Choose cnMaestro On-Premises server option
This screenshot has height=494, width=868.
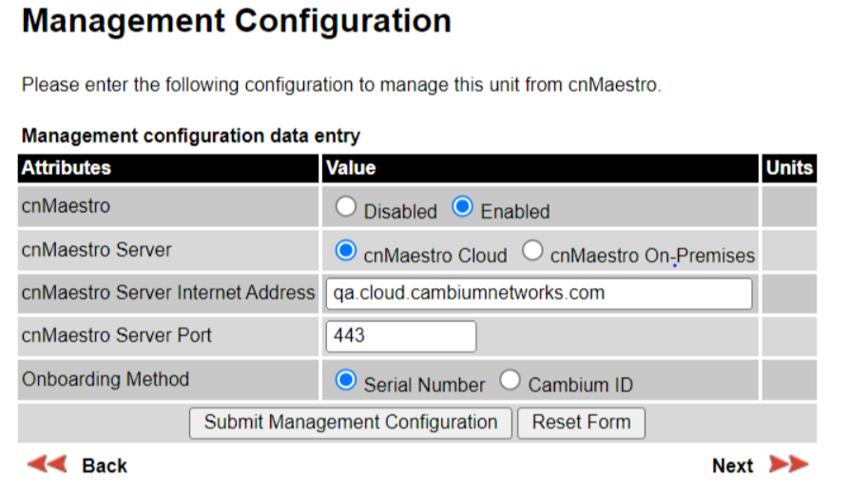tap(532, 251)
